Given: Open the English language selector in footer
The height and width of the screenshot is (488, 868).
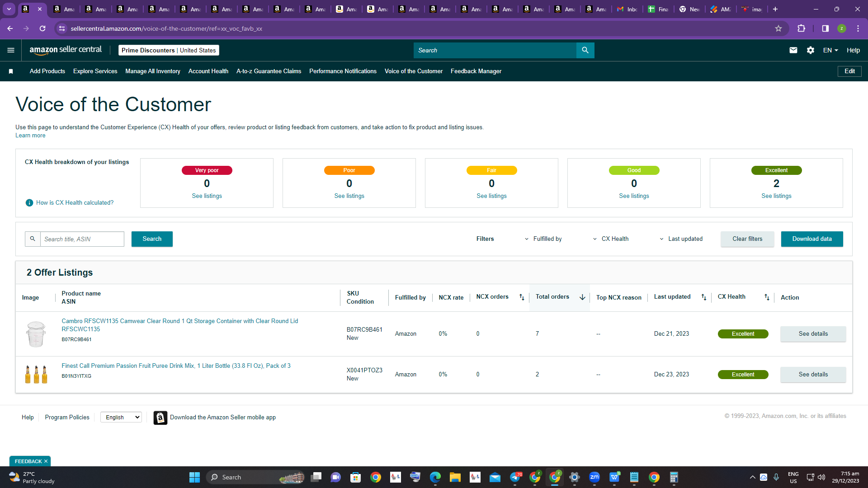Looking at the screenshot, I should tap(121, 418).
